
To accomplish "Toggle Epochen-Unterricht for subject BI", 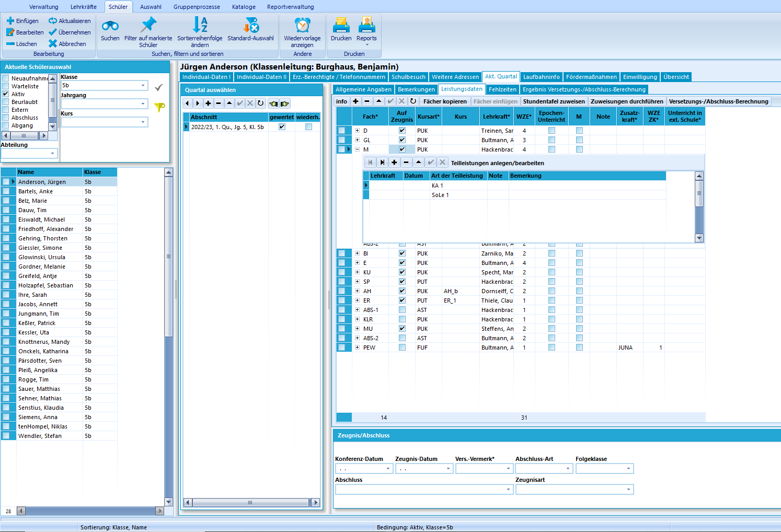I will coord(552,253).
